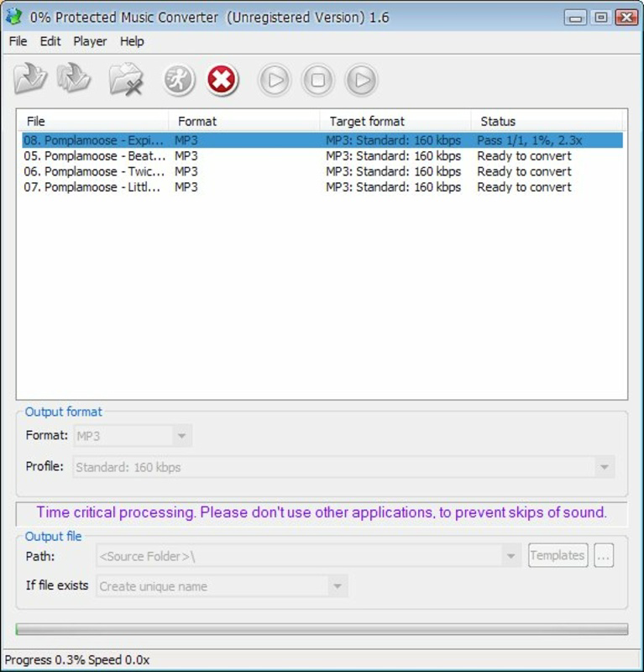Click the last round play button

pos(361,80)
